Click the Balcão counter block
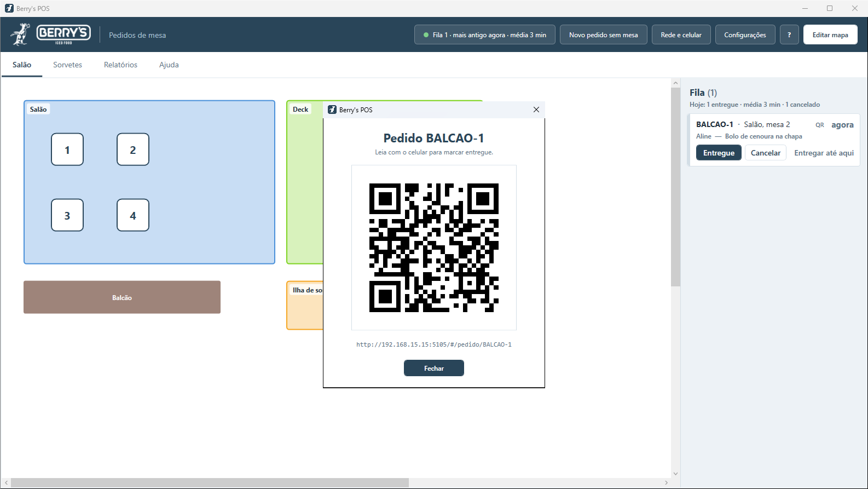The image size is (868, 489). tap(122, 297)
